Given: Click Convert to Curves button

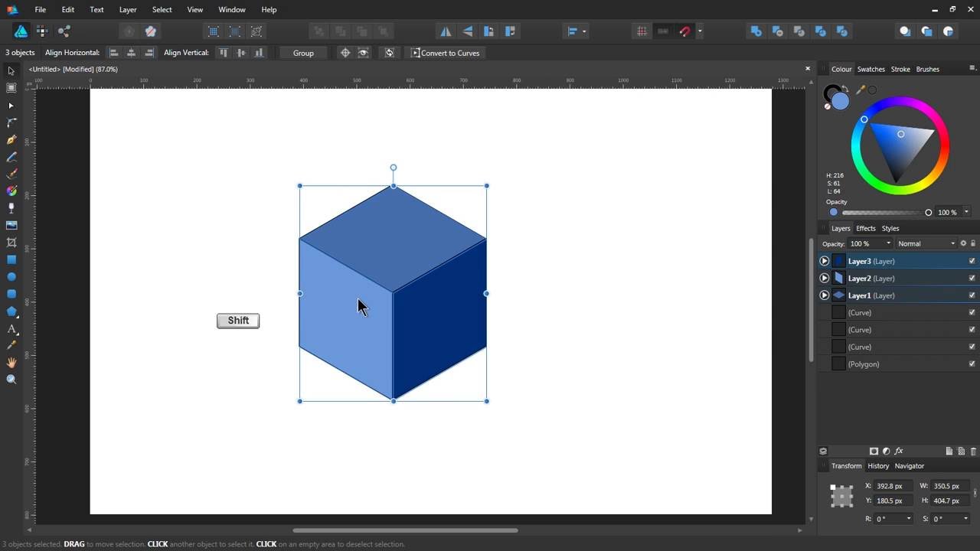Looking at the screenshot, I should click(x=446, y=53).
